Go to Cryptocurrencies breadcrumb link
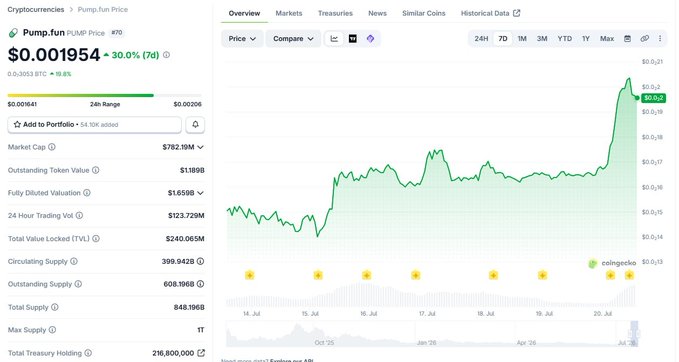Viewport: 679px width, 362px height. coord(36,9)
